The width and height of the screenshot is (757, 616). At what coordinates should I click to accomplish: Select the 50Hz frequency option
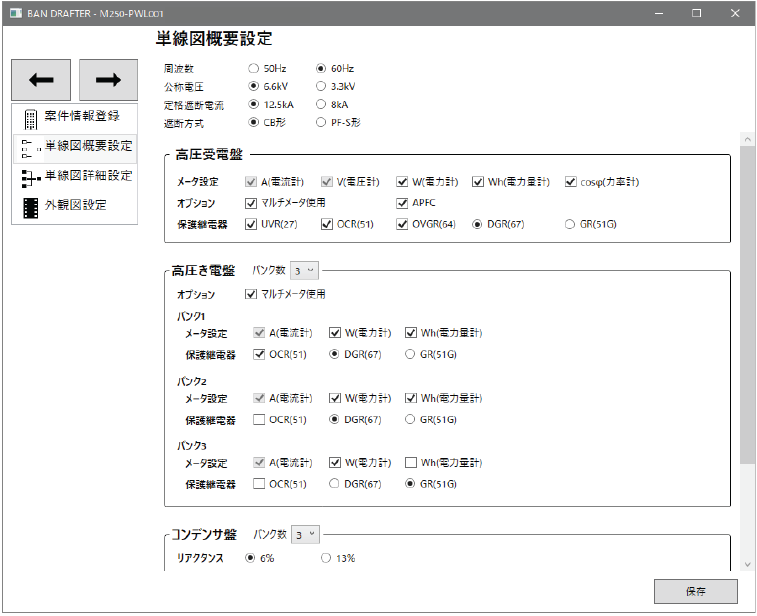point(253,69)
